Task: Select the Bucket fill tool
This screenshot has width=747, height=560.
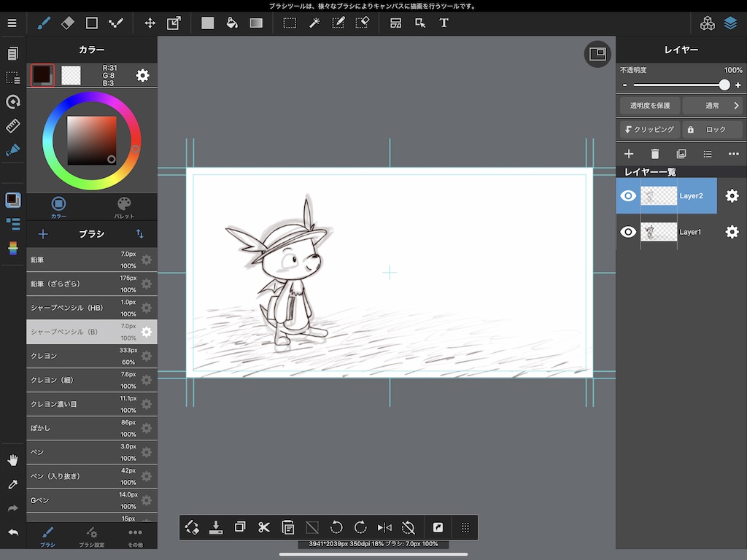Action: (x=232, y=23)
